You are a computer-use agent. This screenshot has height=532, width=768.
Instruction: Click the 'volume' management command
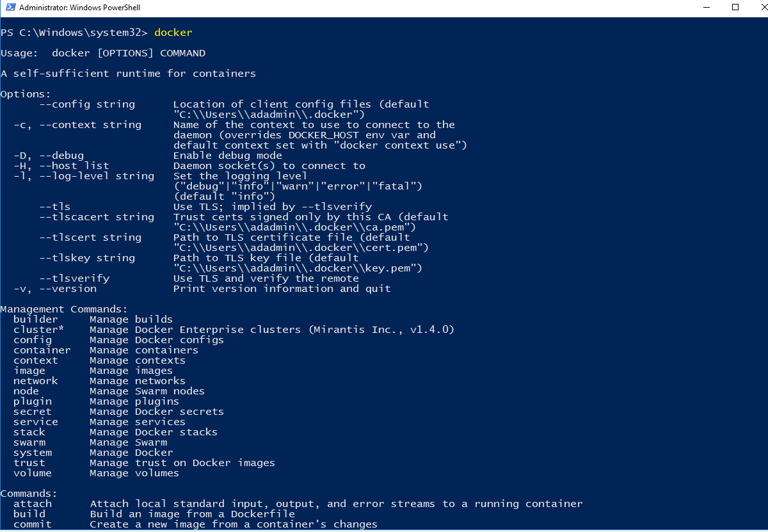(x=33, y=473)
